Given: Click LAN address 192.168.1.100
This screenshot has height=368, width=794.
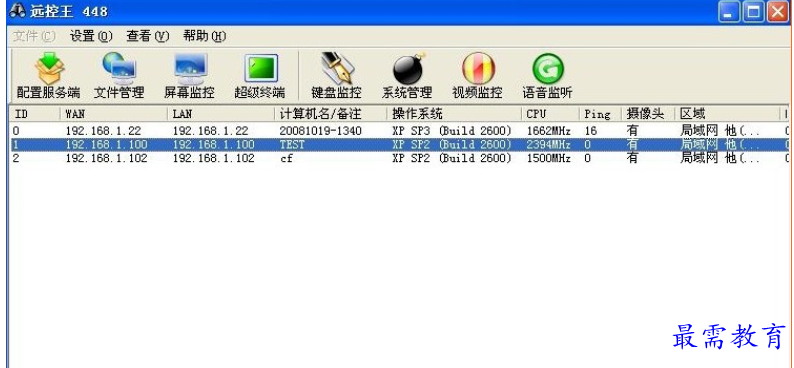Looking at the screenshot, I should point(213,145).
